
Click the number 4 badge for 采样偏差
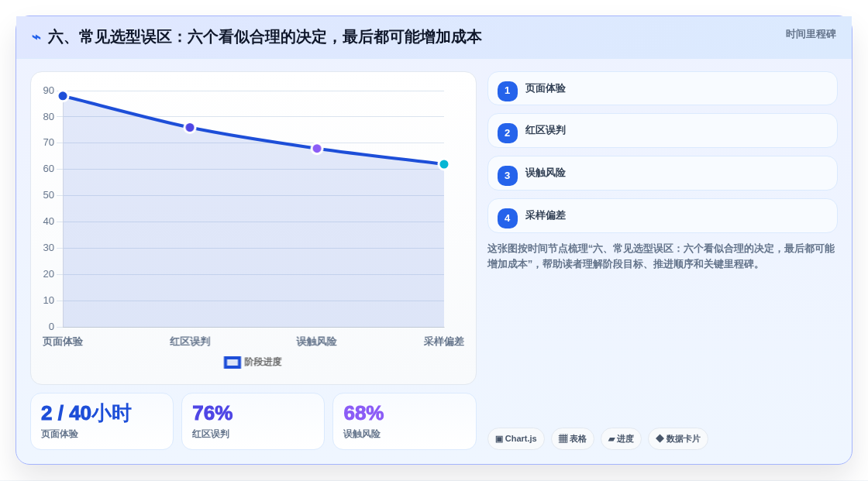click(507, 218)
